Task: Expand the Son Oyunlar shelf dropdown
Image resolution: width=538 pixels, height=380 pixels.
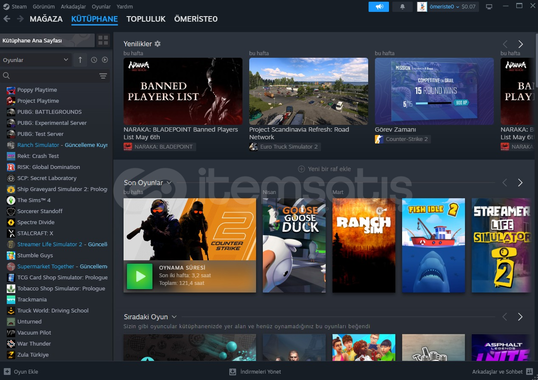Action: [x=169, y=183]
